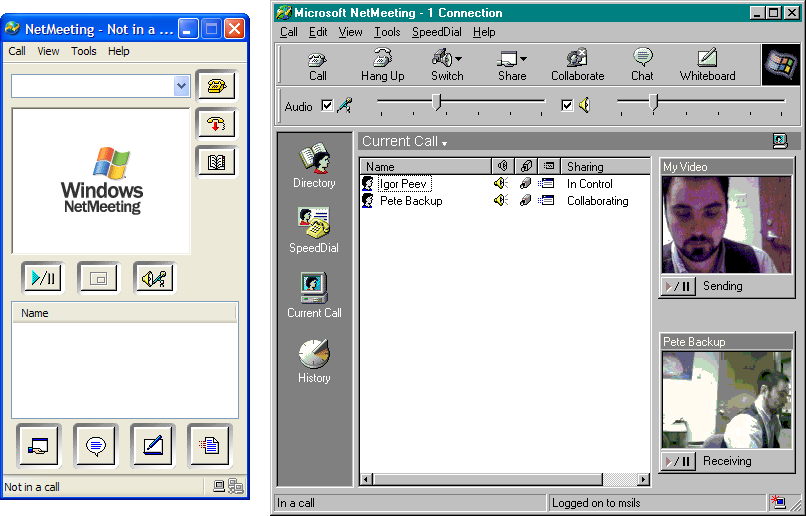Screen dimensions: 806x516
Task: Open the Tools menu in small NetMeeting window
Action: tap(84, 51)
